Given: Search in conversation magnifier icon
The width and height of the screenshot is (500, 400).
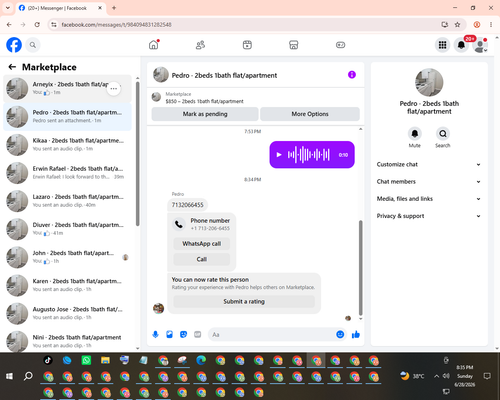Looking at the screenshot, I should [443, 134].
